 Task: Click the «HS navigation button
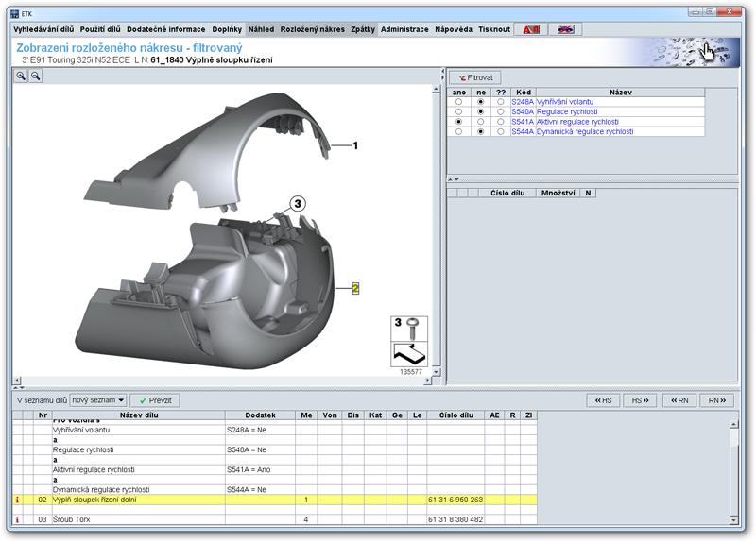point(603,400)
